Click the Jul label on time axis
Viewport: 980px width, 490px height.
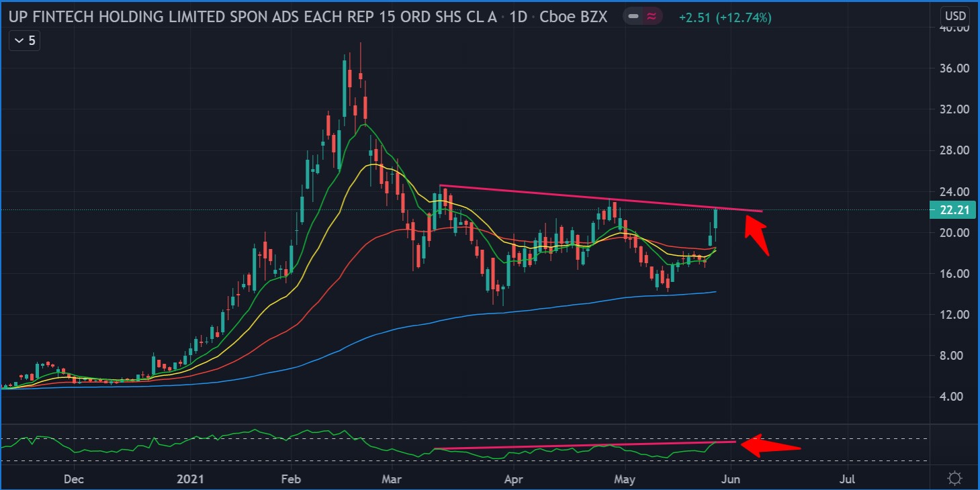848,479
